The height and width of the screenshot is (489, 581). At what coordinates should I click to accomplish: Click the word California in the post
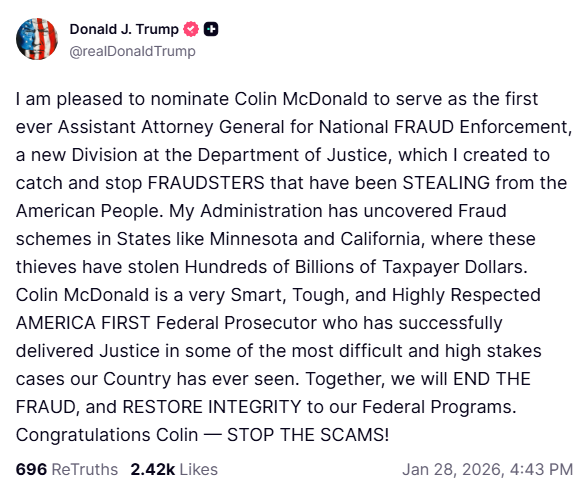(x=382, y=239)
